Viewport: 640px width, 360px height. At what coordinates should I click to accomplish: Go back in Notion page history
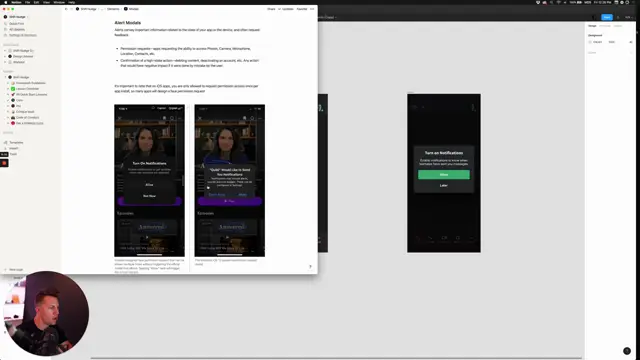coord(67,9)
